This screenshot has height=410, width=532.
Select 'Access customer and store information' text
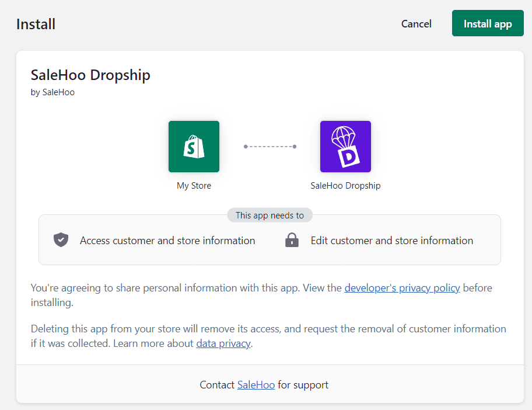tap(167, 241)
